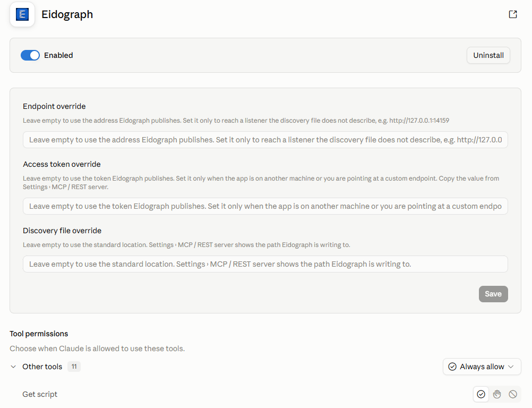Set Get script to blocked icon
532x408 pixels.
tap(513, 394)
